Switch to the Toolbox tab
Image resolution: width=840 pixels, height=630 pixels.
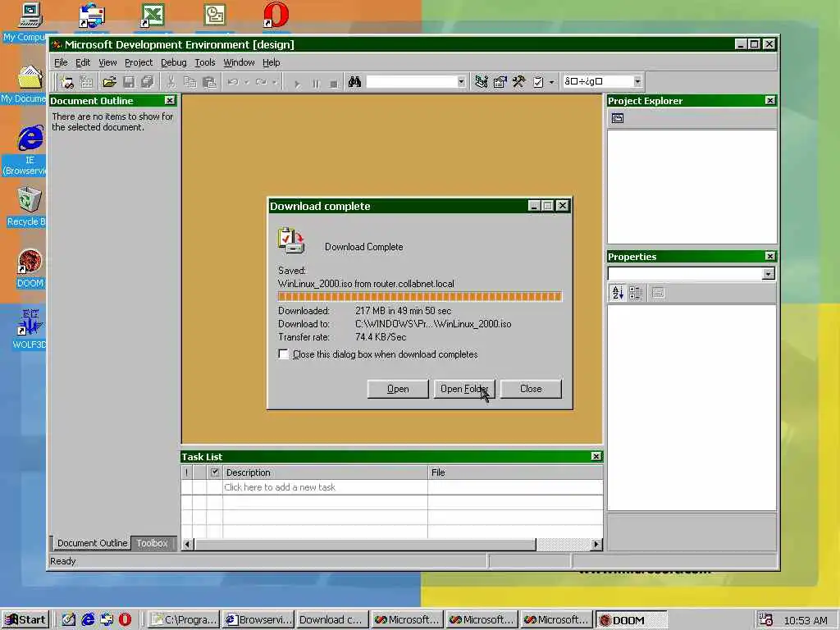click(x=152, y=543)
